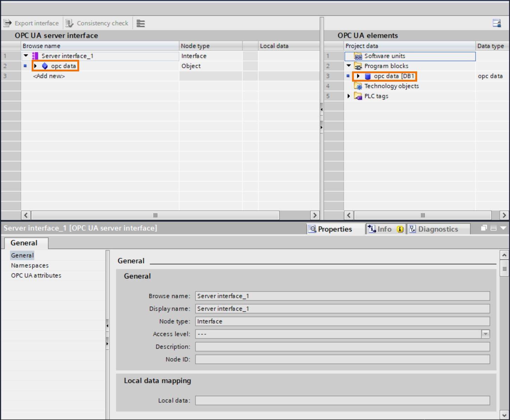
Task: Expand the opc data [DB1] node
Action: click(358, 76)
